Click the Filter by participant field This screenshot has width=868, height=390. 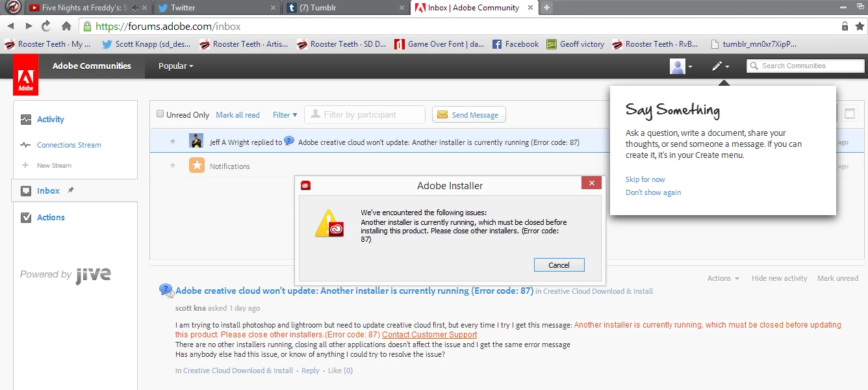[x=364, y=114]
